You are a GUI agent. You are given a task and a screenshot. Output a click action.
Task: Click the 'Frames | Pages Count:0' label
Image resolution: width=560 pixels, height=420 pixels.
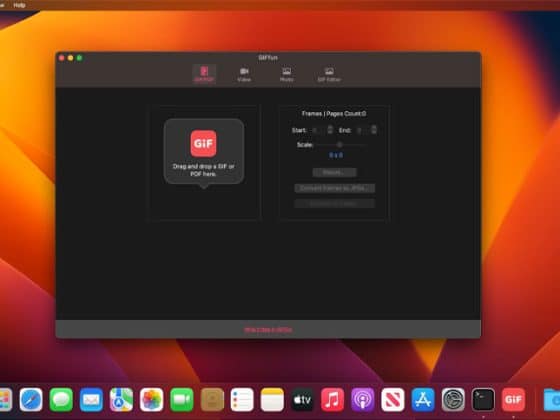[334, 114]
